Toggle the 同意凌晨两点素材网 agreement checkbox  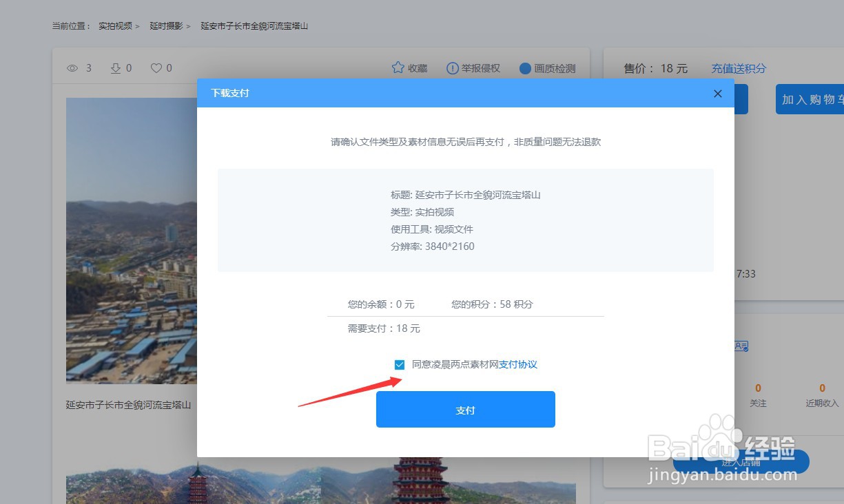pos(400,365)
